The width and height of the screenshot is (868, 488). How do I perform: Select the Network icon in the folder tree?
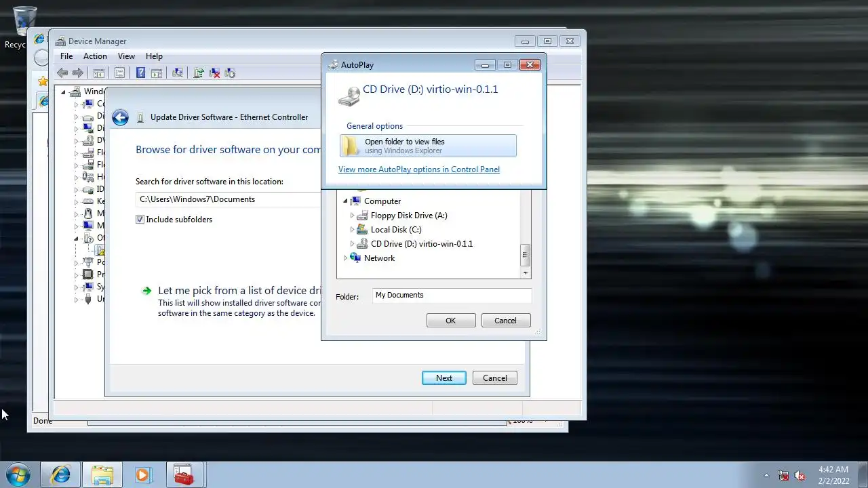click(355, 258)
